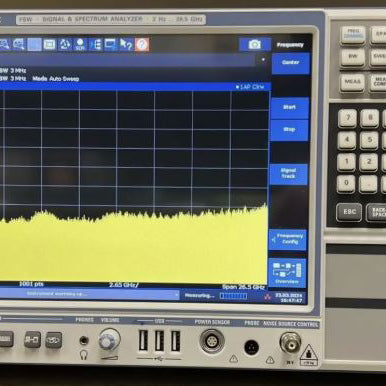386x386 pixels.
Task: Open the Frequency Config softkey
Action: click(x=288, y=239)
